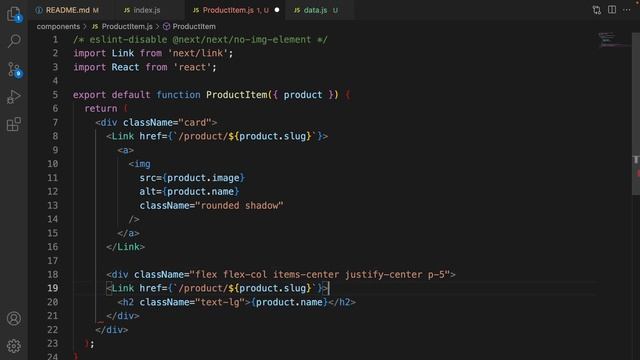Click the editor vertical scrollbar
Viewport: 640px width, 360px height.
pos(636,114)
